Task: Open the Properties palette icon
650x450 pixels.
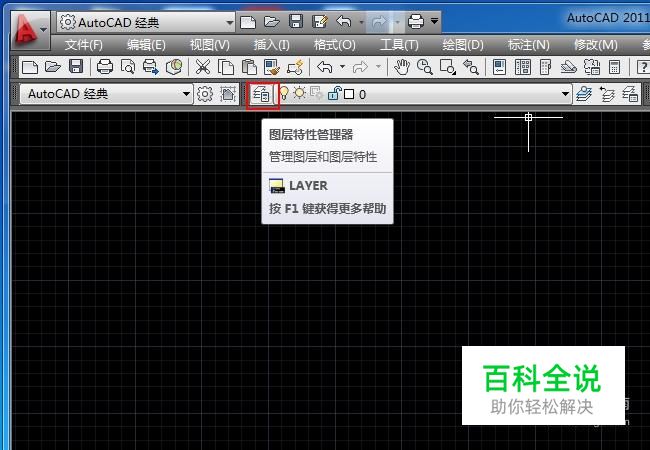Action: pos(500,67)
